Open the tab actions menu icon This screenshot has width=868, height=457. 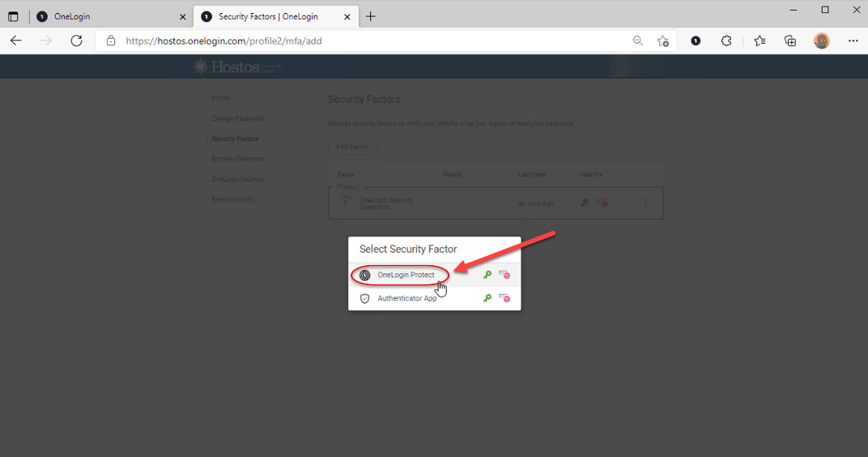pos(13,17)
